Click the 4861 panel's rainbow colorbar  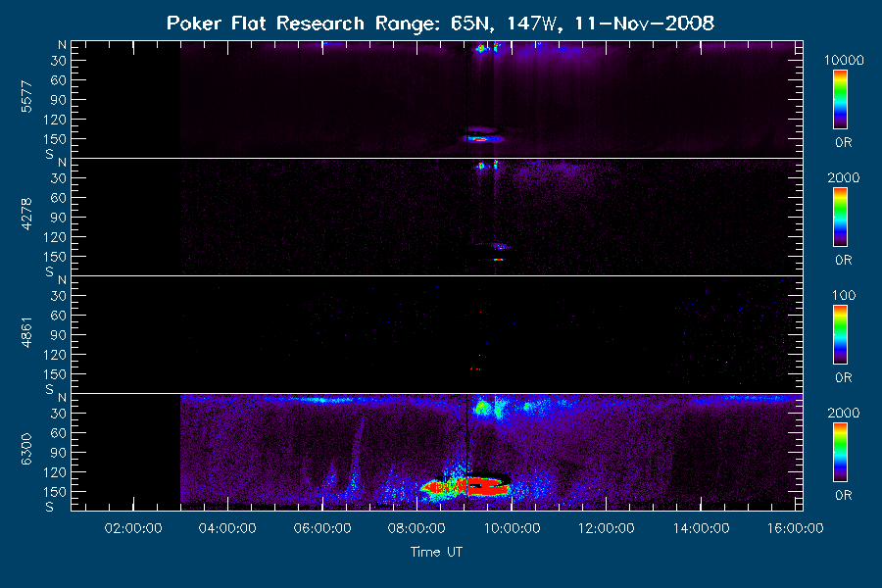[x=841, y=335]
